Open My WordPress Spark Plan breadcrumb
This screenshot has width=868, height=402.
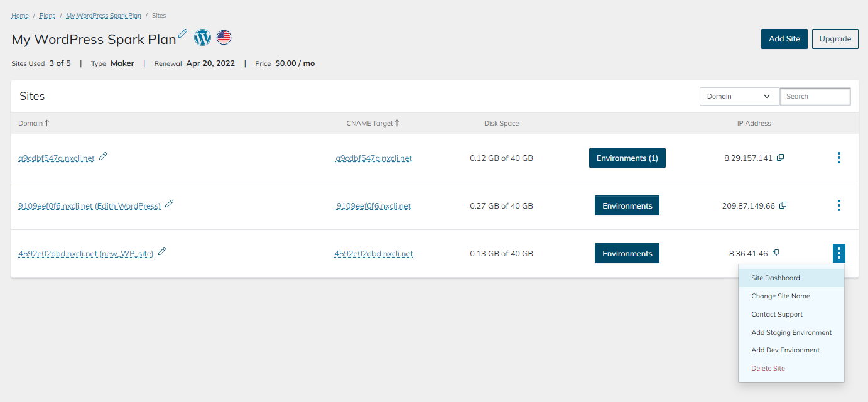coord(104,15)
